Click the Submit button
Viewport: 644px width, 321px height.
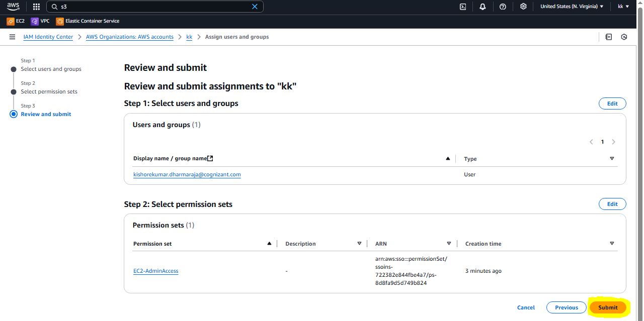tap(608, 307)
